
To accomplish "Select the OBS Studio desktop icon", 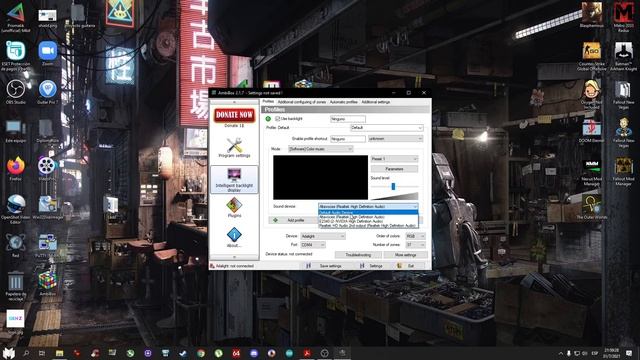I will 16,92.
